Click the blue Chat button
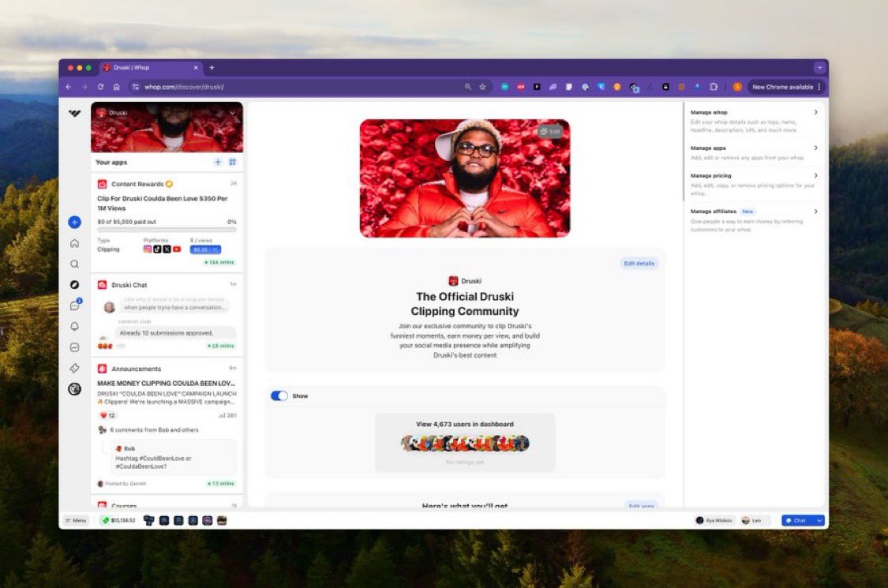The width and height of the screenshot is (888, 588). pyautogui.click(x=797, y=520)
